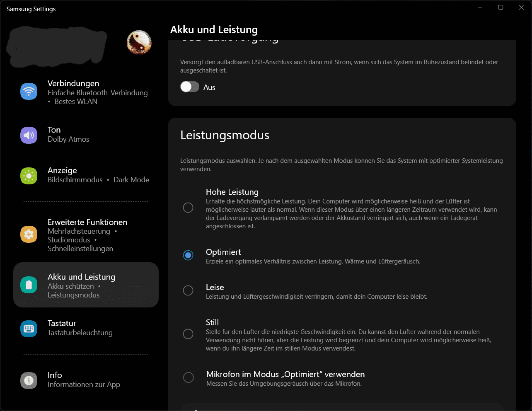Viewport: 532px width, 411px height.
Task: Click the green Anzeige brightness icon
Action: (x=29, y=176)
